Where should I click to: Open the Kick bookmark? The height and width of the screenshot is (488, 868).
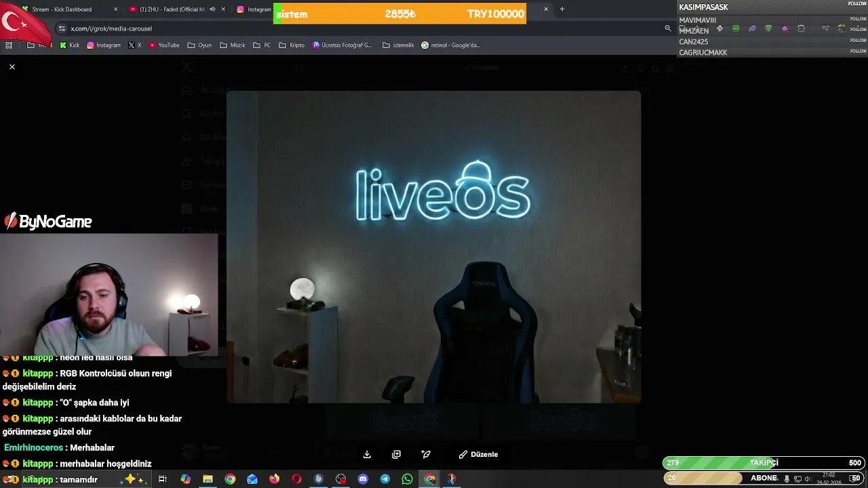pyautogui.click(x=69, y=45)
